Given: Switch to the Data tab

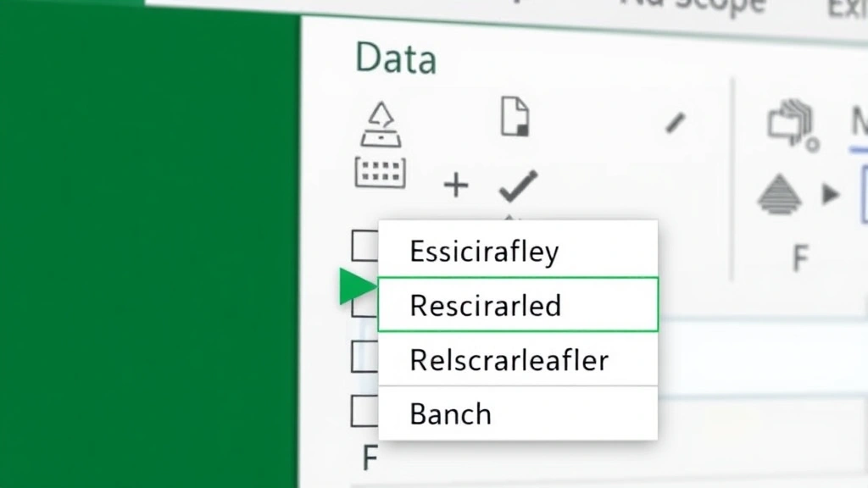Looking at the screenshot, I should tap(395, 59).
